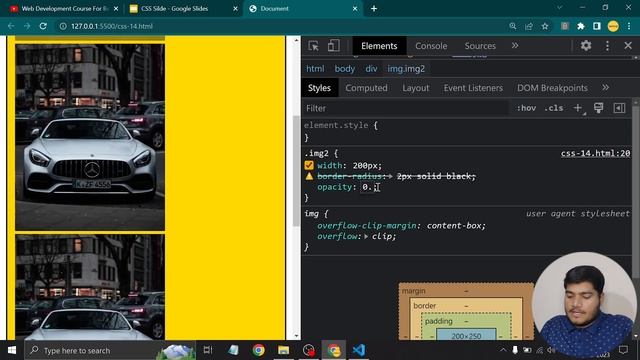The height and width of the screenshot is (360, 640).
Task: Open the Event Listeners sidebar tab
Action: [473, 88]
